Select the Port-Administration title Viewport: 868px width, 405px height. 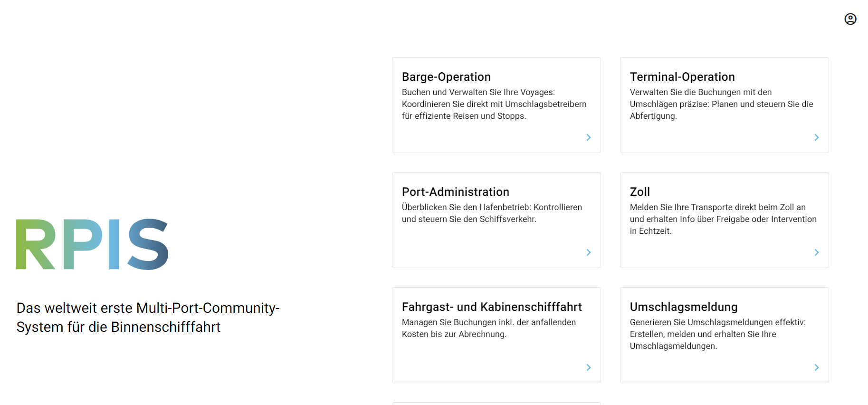(455, 192)
